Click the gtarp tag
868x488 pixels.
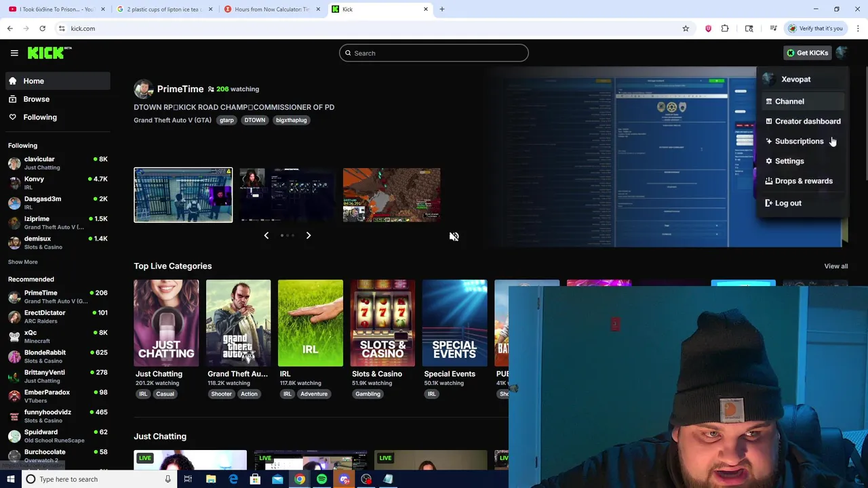pos(226,120)
